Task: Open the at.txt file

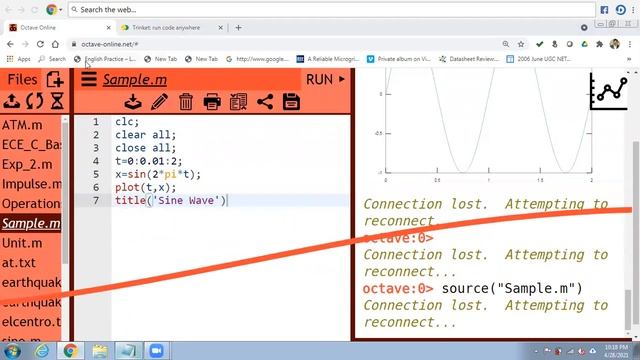Action: (19, 263)
